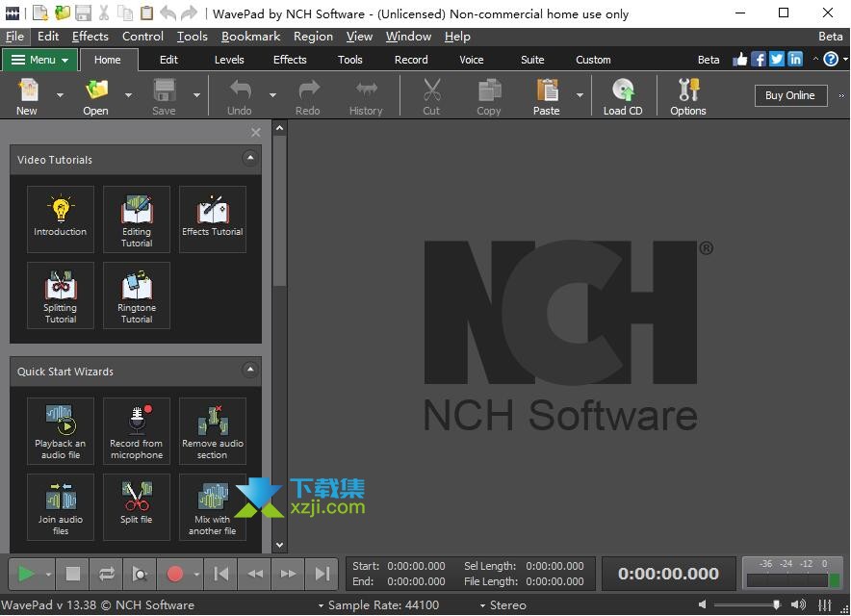This screenshot has height=616, width=851.
Task: Switch to the Record ribbon tab
Action: pyautogui.click(x=411, y=60)
